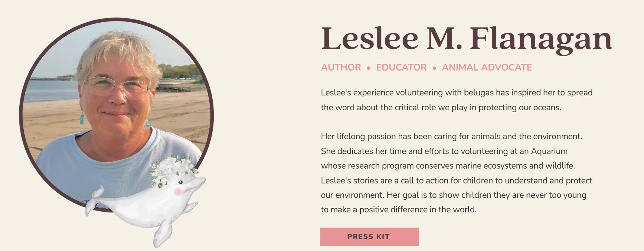
Task: Click the beluga whale illustration's body
Action: (145, 210)
